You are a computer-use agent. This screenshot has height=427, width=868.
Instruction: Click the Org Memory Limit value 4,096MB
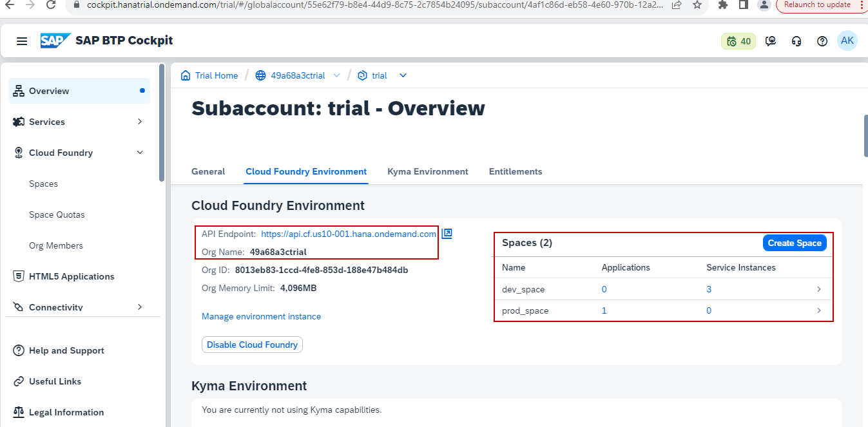(298, 288)
